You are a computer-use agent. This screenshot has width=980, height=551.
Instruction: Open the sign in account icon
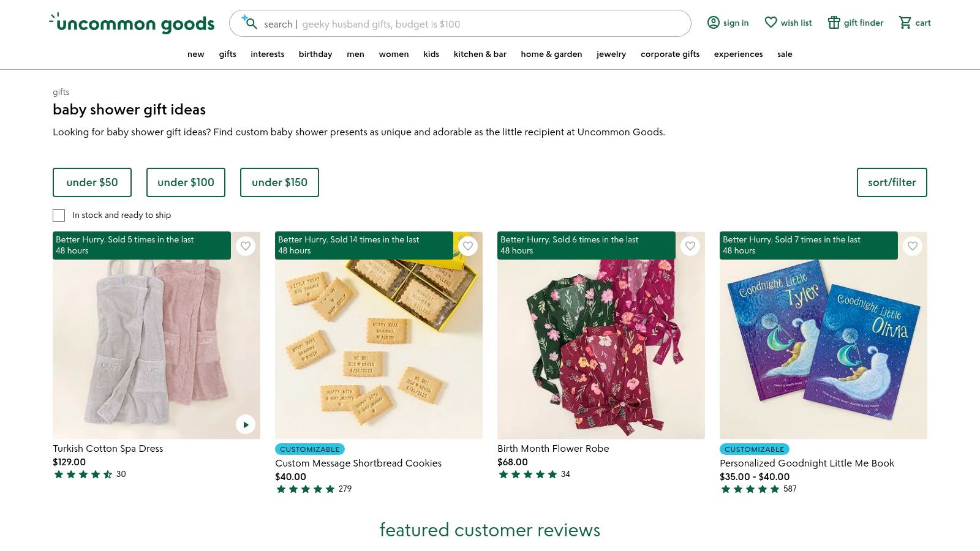(x=714, y=23)
